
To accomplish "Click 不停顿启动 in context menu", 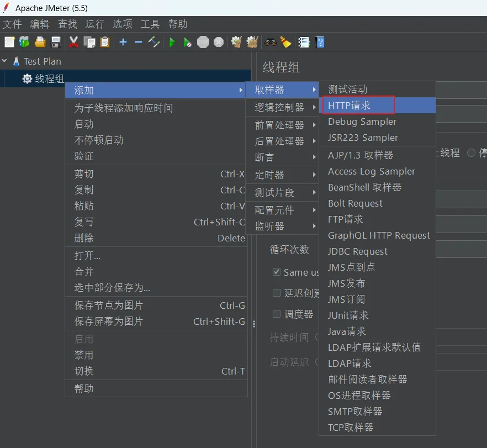I will point(156,140).
